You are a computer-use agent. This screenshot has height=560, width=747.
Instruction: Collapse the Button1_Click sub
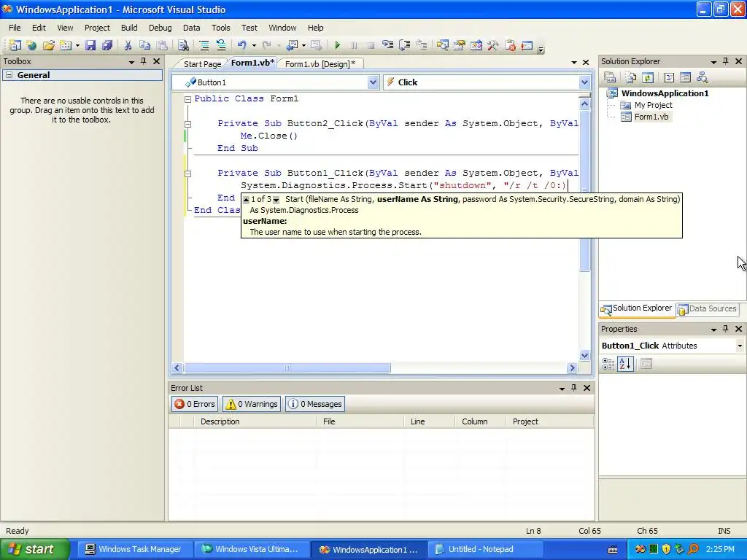[187, 174]
